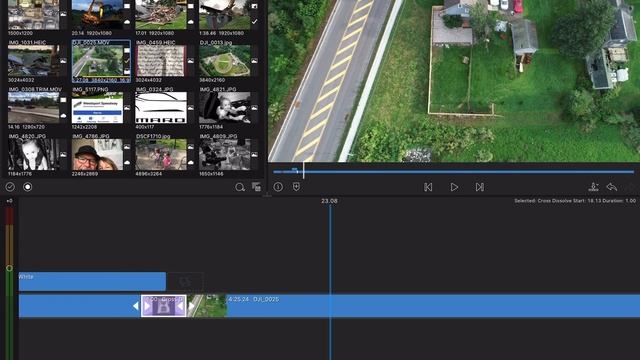Click the left trim arrow before the Cross Dissolve

coord(136,306)
